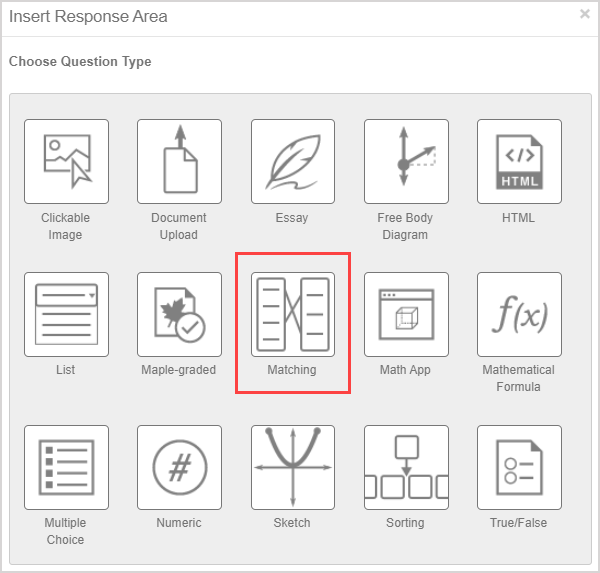Click the Sorting text label
This screenshot has width=600, height=573.
point(405,523)
